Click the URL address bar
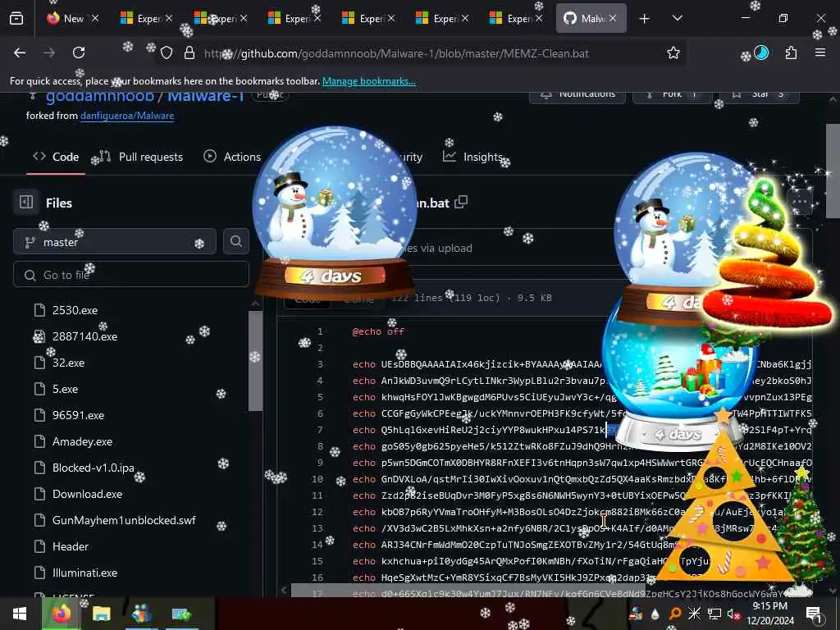The image size is (840, 630). click(396, 53)
